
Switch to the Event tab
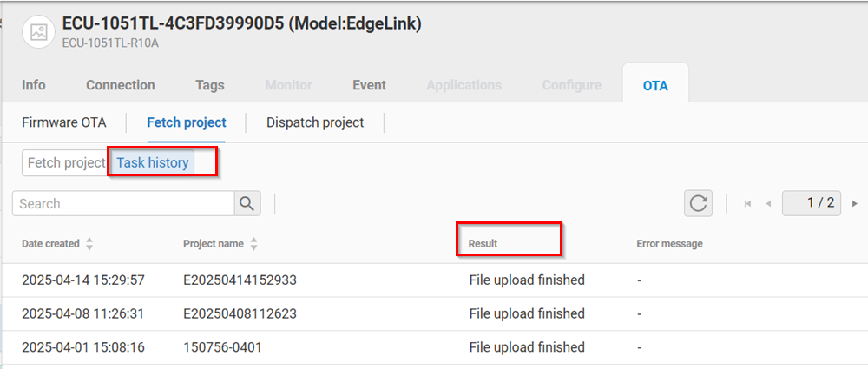tap(369, 85)
